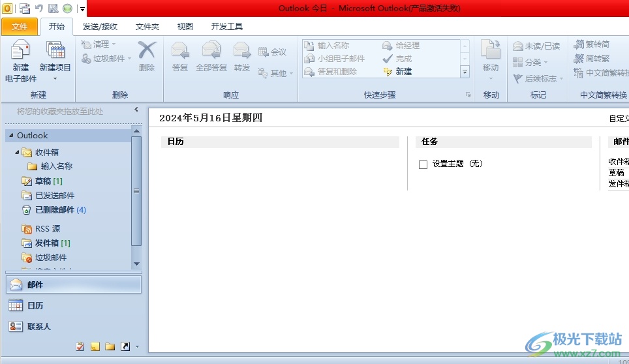The width and height of the screenshot is (629, 364).
Task: Open the Clean Up (清理) dropdown
Action: tap(99, 44)
